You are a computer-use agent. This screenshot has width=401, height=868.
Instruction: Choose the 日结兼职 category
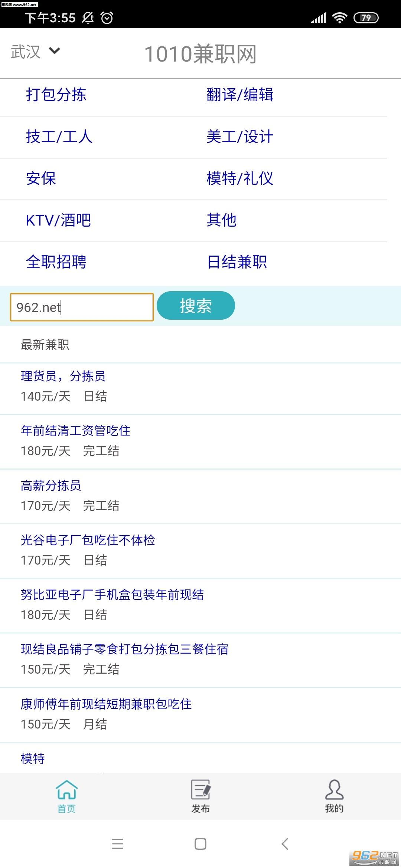(237, 262)
